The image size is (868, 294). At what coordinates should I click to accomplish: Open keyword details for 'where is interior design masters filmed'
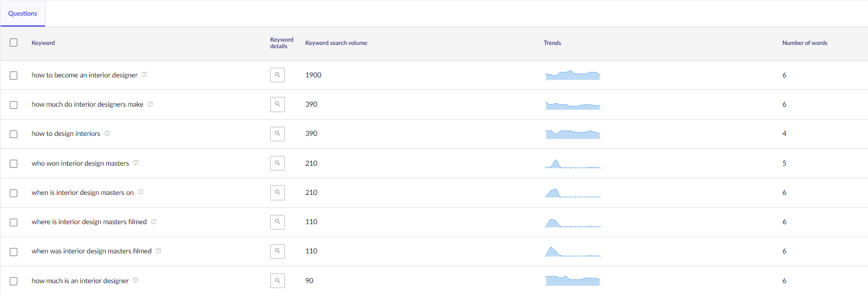point(277,221)
